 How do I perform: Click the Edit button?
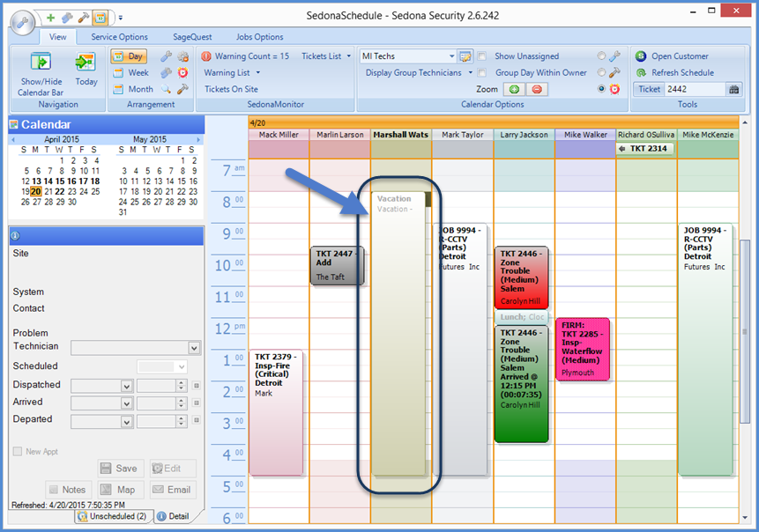coord(173,469)
